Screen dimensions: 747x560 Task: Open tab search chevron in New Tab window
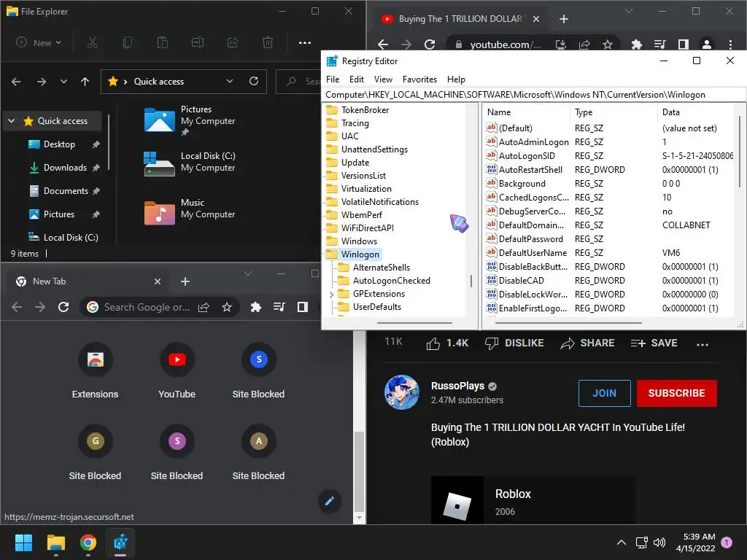pos(248,273)
